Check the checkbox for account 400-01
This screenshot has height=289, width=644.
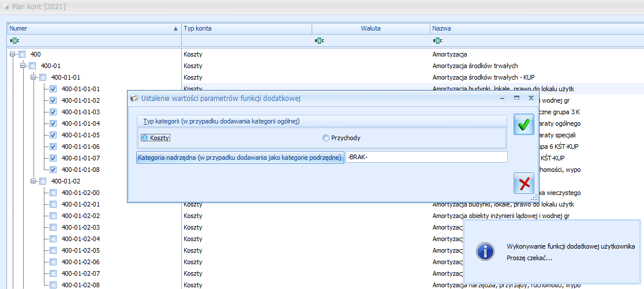coord(32,66)
